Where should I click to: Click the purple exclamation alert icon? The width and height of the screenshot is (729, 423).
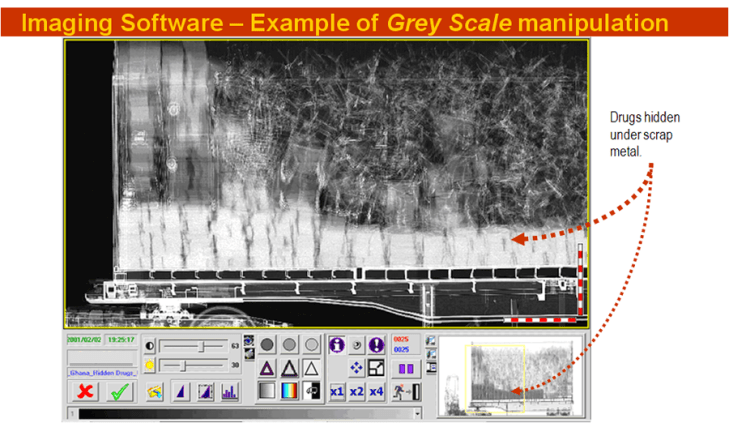pyautogui.click(x=376, y=345)
